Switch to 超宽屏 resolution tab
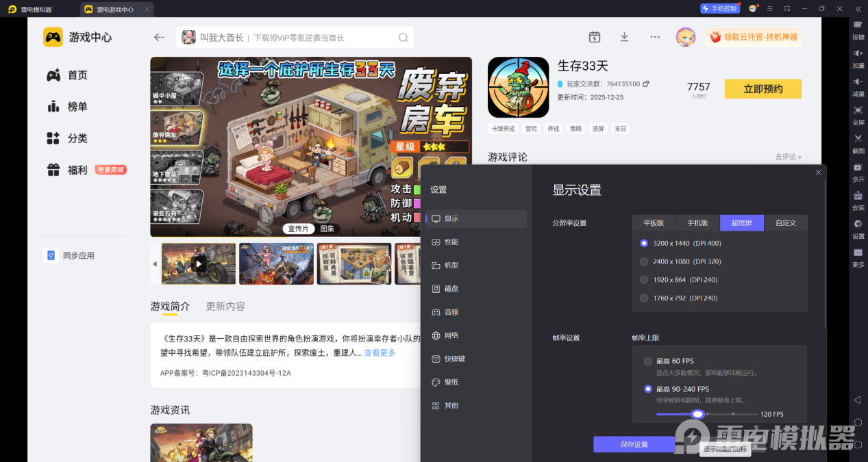The image size is (868, 462). coord(742,223)
